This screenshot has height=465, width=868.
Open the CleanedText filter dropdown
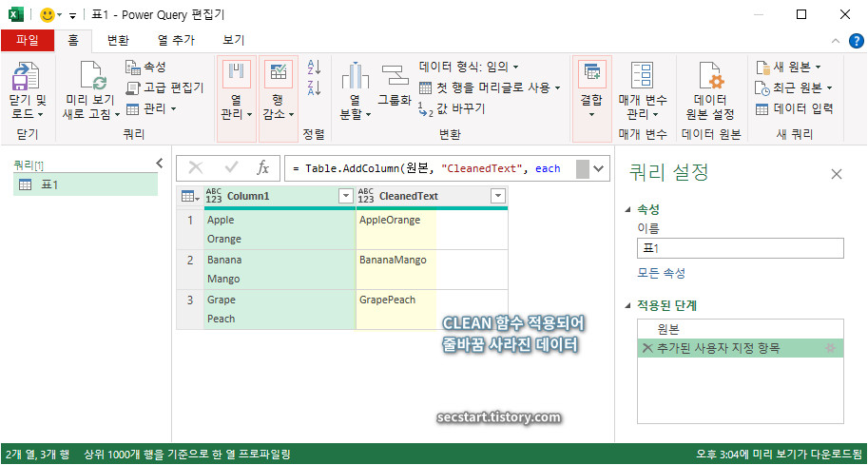tap(497, 196)
